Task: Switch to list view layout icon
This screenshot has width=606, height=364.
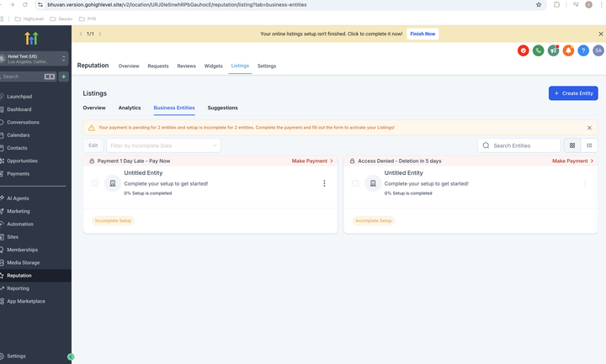Action: [589, 145]
